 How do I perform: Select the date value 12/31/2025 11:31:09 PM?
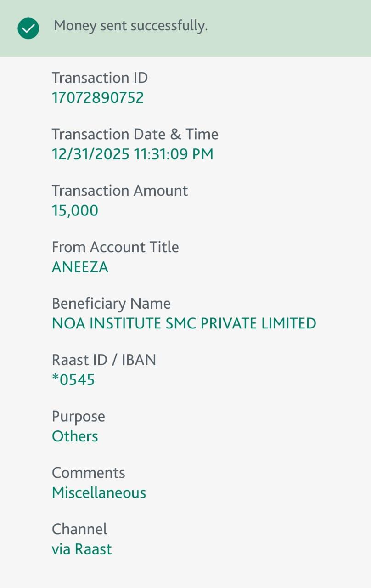click(x=132, y=154)
